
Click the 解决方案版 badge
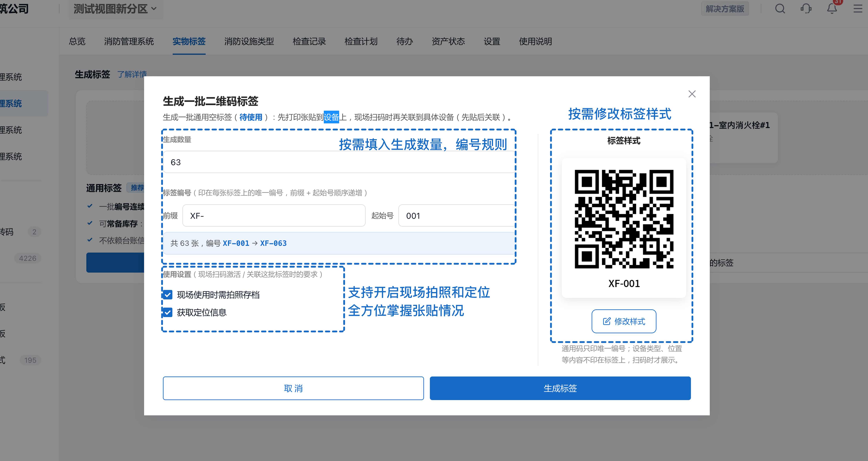pos(725,9)
